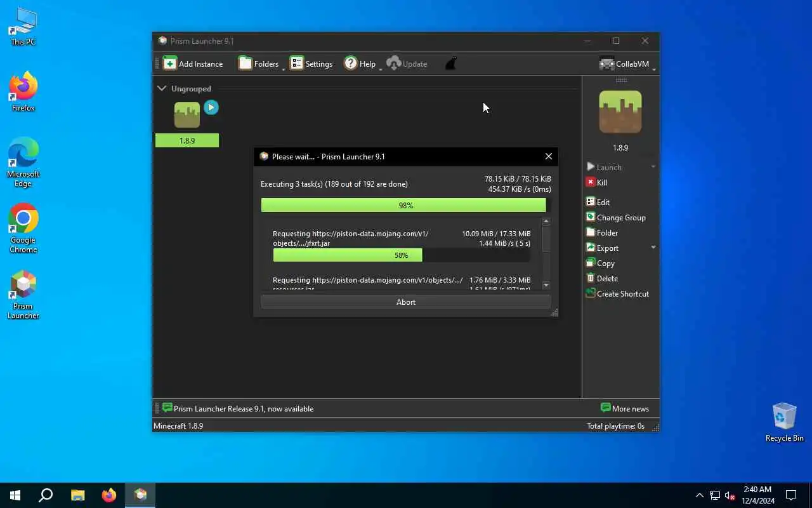Image resolution: width=812 pixels, height=508 pixels.
Task: Open More news
Action: click(625, 408)
